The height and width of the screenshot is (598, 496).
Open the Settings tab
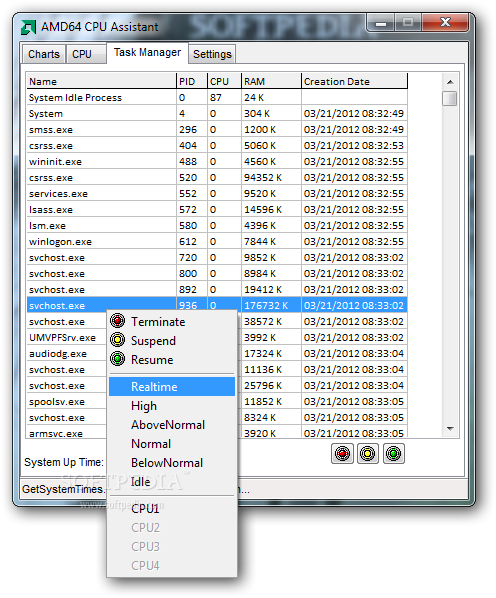click(x=212, y=54)
